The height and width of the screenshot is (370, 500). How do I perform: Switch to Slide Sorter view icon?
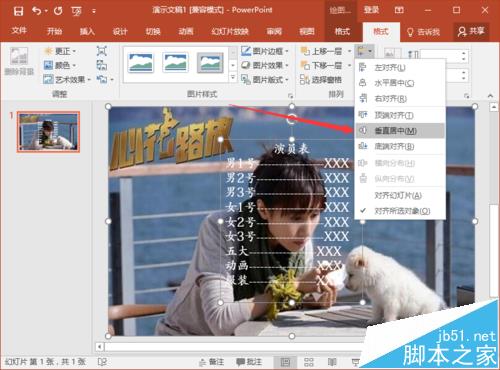(x=309, y=362)
